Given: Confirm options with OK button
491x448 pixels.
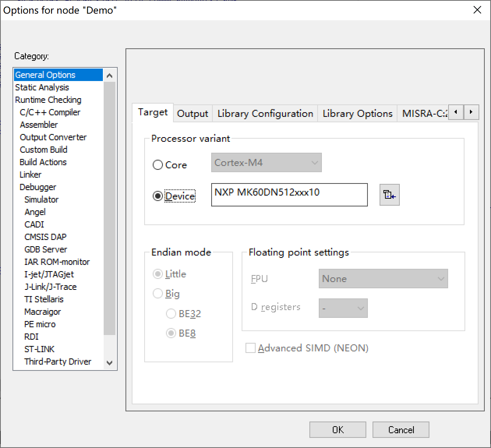Looking at the screenshot, I should 337,430.
